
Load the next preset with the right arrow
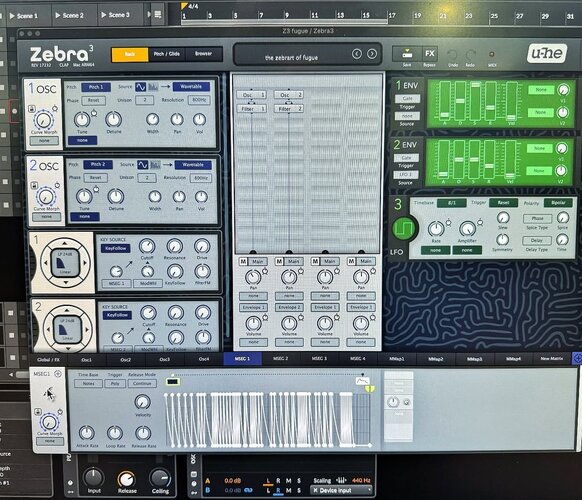click(x=372, y=54)
